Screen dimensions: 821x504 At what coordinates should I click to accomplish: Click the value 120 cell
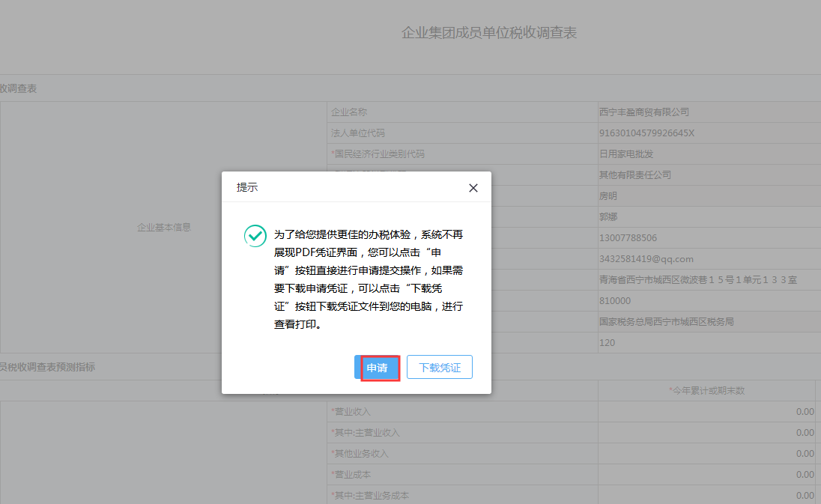[709, 342]
